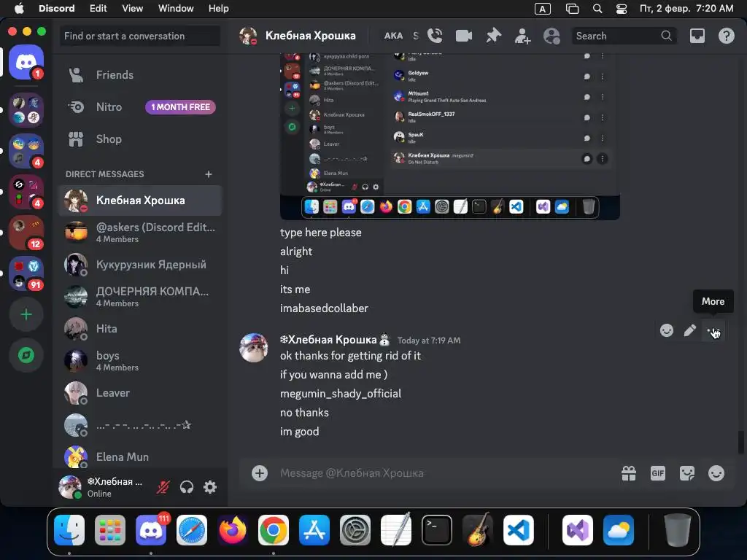Viewport: 747px width, 560px height.
Task: Open the View menu
Action: point(133,8)
